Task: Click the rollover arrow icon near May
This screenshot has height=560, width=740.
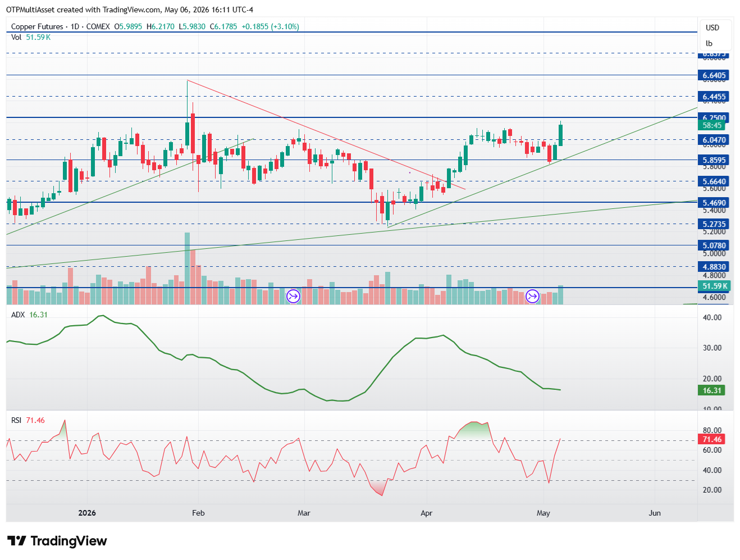Action: pyautogui.click(x=532, y=296)
